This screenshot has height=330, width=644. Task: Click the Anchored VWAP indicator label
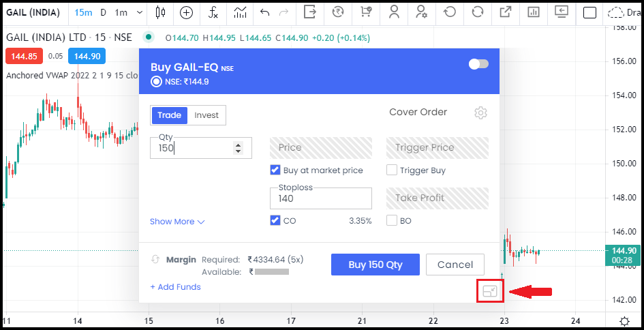pyautogui.click(x=72, y=76)
